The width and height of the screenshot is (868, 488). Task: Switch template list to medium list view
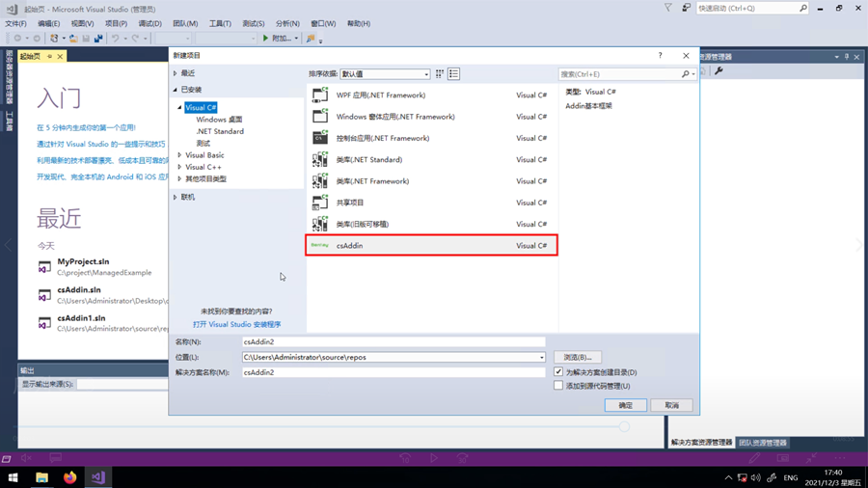tap(454, 73)
